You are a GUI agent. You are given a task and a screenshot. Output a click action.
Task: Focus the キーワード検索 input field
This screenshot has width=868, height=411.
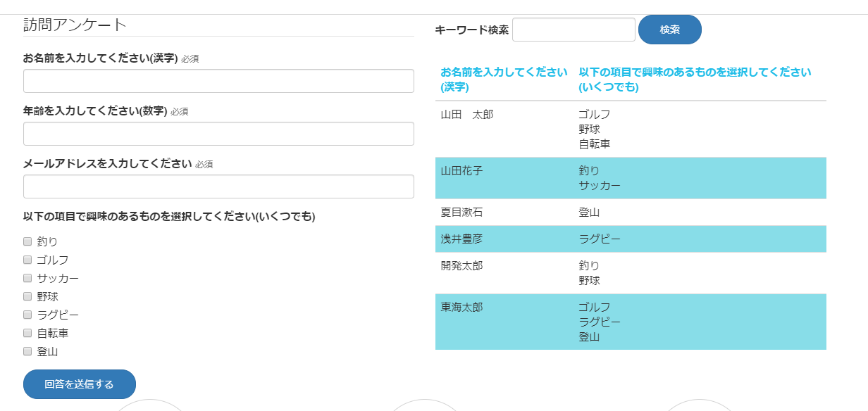click(573, 30)
